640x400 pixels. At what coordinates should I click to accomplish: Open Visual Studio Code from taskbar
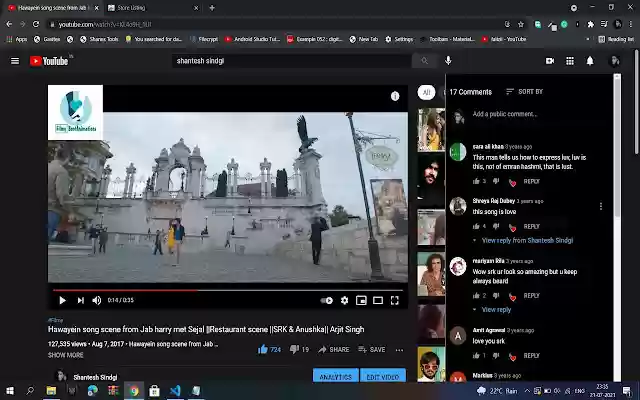[175, 391]
